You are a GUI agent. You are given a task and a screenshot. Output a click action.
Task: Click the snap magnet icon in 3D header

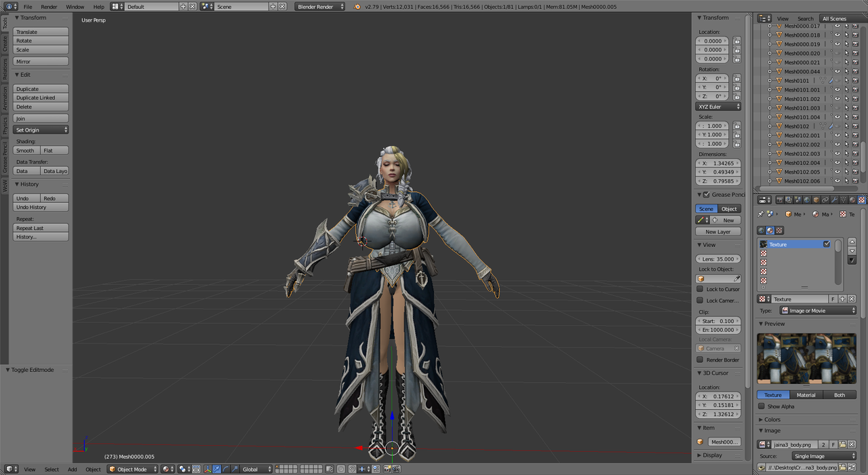[x=352, y=469]
